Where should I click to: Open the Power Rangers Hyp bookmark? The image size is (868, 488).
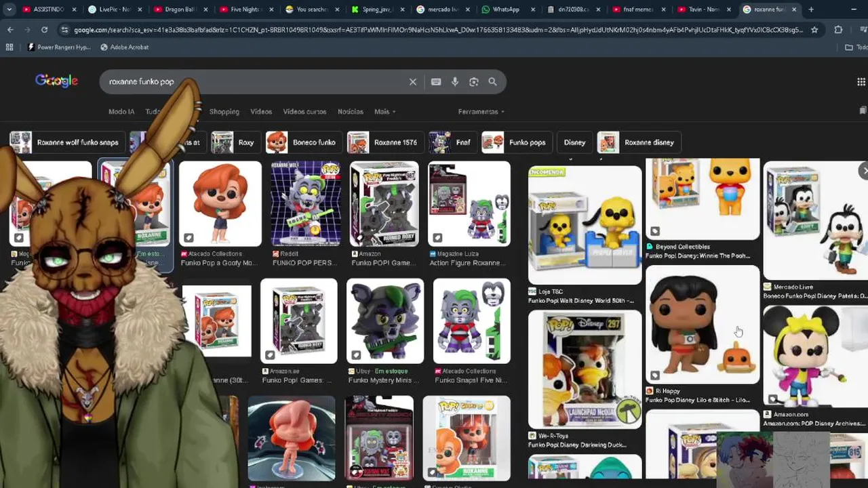[x=58, y=47]
